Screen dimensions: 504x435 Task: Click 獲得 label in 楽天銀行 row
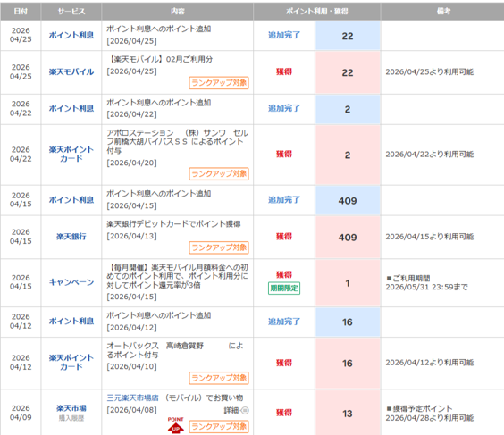click(284, 237)
